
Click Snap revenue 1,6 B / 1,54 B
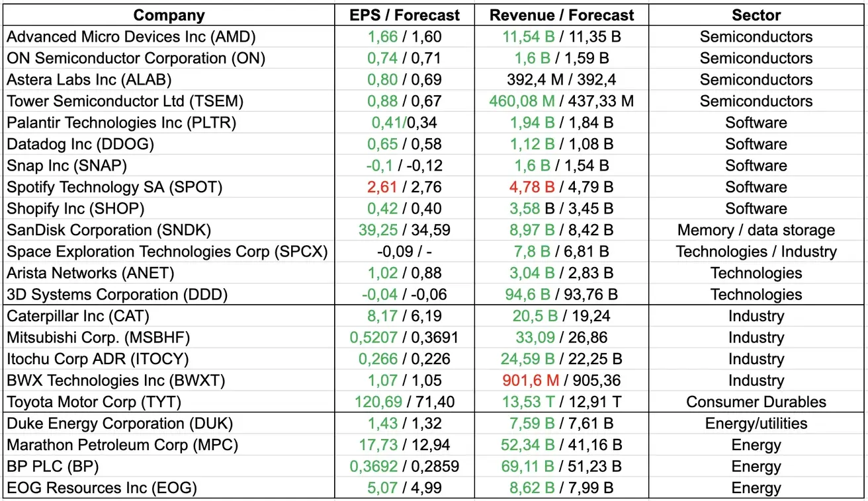562,166
